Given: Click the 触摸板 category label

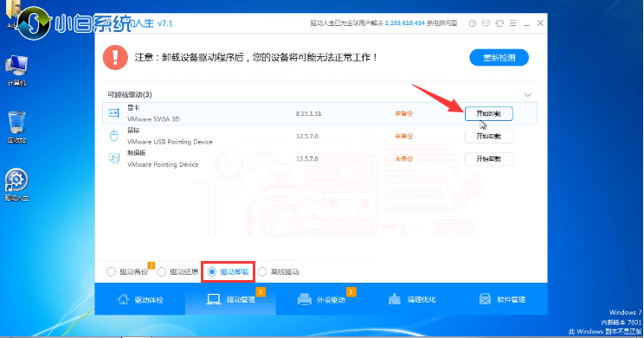Looking at the screenshot, I should coord(137,153).
